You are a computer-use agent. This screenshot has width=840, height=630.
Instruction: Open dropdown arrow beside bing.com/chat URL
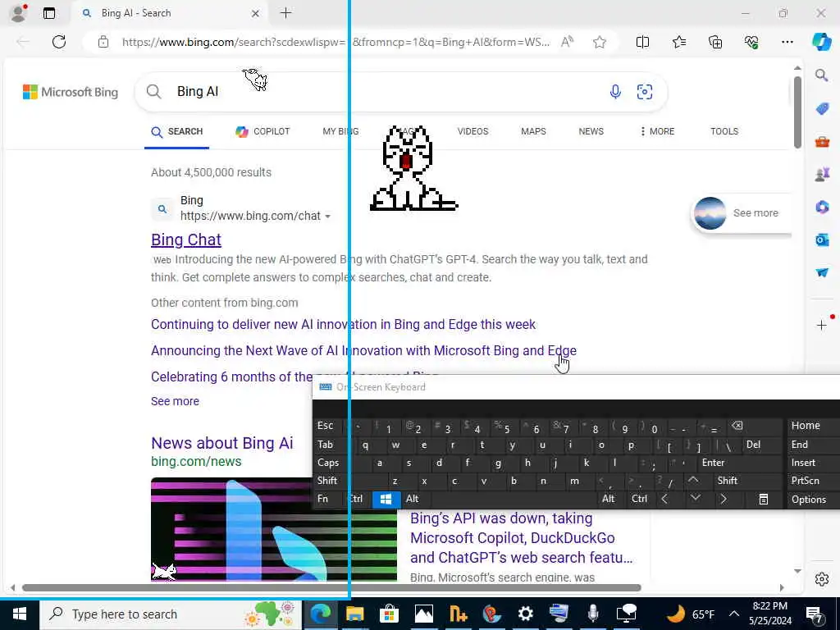327,217
